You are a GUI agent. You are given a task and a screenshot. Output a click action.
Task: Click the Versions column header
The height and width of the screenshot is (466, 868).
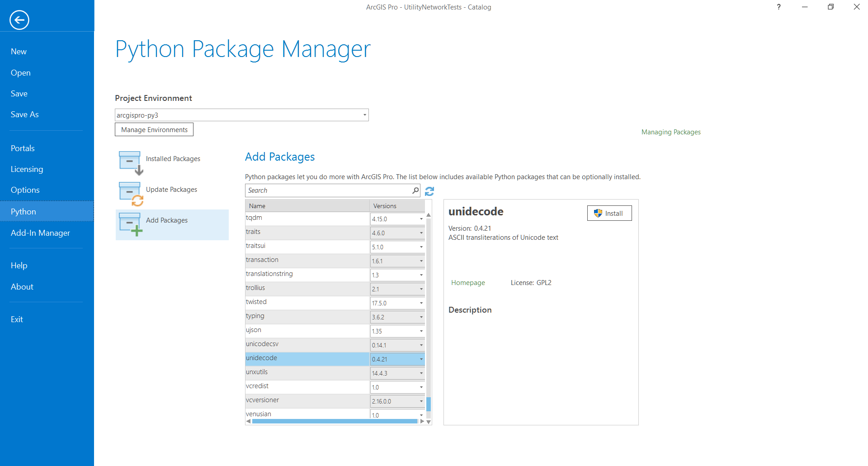(x=397, y=206)
